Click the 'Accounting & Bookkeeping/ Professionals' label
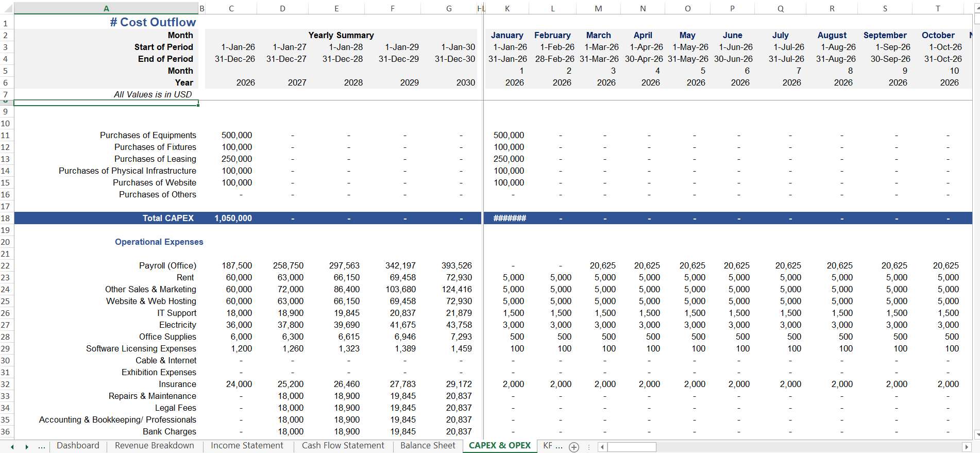This screenshot has height=453, width=980. pyautogui.click(x=117, y=420)
